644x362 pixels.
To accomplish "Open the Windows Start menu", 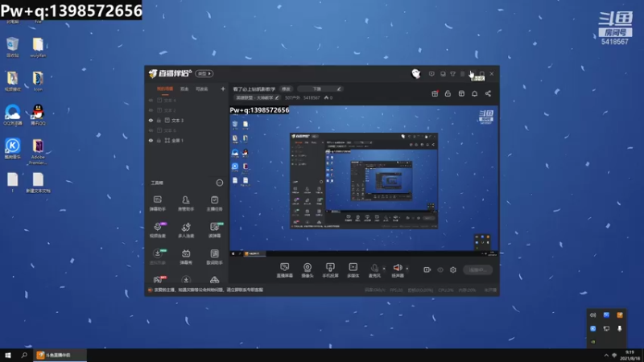I will point(8,355).
